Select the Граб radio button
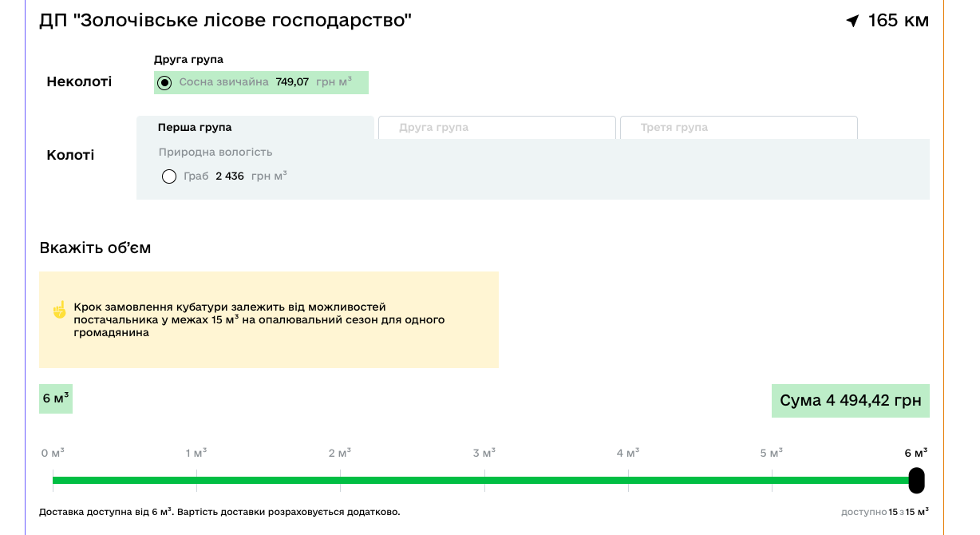Screen dimensions: 980x535 (169, 176)
